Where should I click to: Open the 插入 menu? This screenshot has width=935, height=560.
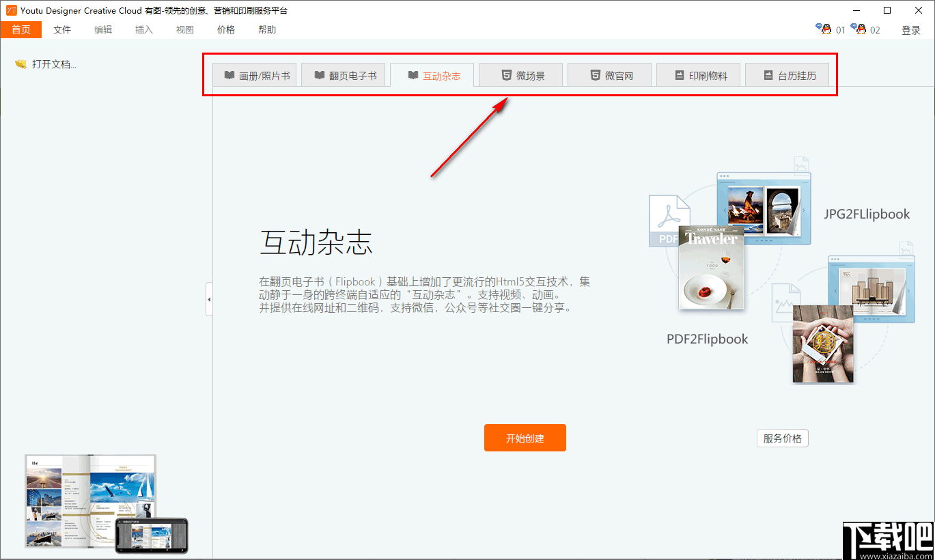click(143, 29)
